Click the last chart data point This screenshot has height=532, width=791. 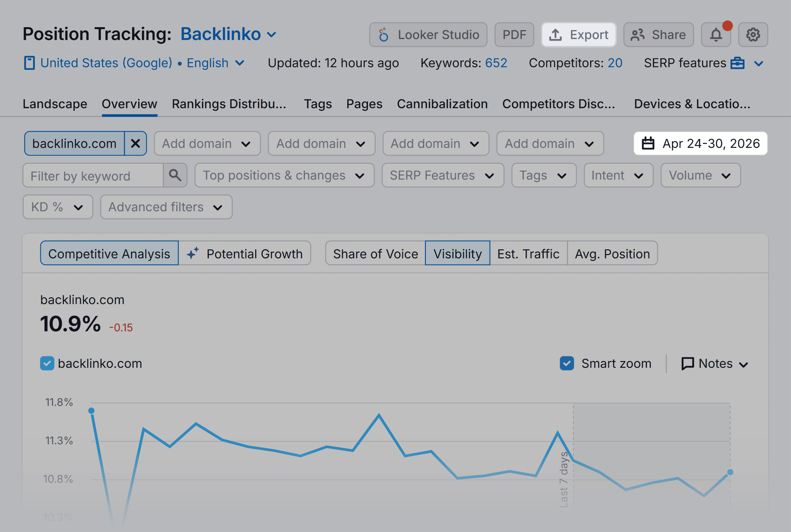coord(730,472)
